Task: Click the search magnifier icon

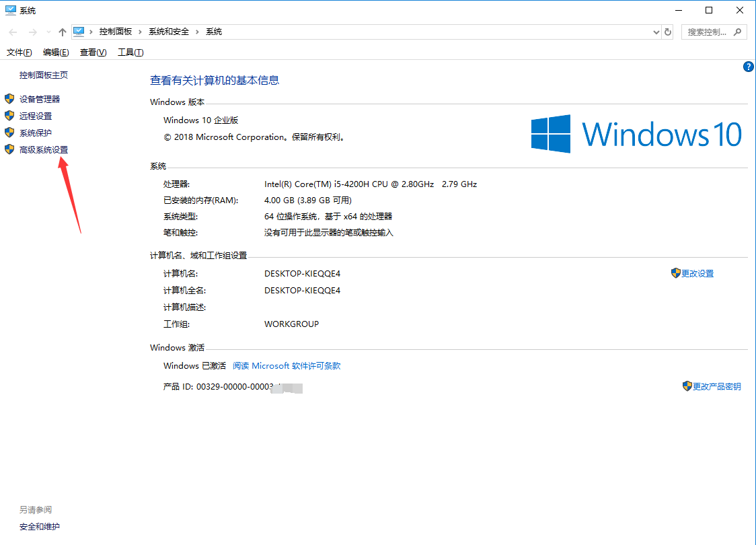Action: tap(738, 32)
